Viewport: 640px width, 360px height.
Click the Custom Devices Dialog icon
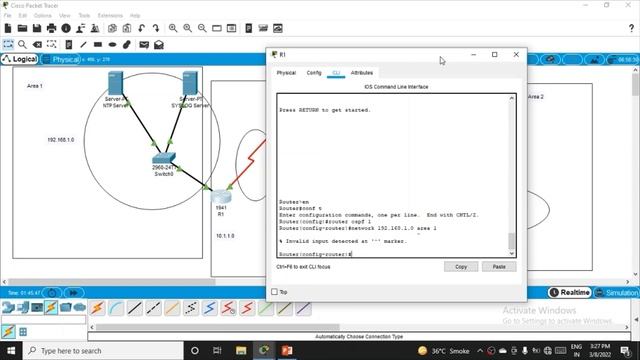pos(231,28)
